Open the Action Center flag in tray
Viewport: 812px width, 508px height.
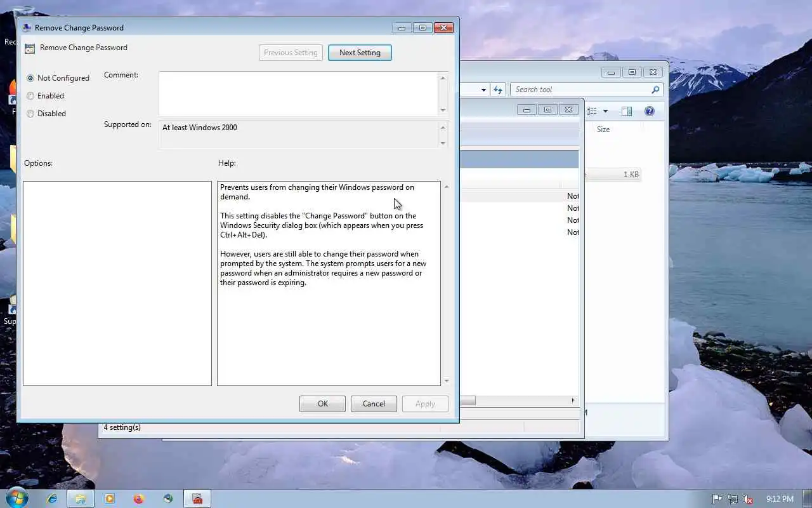(x=717, y=499)
